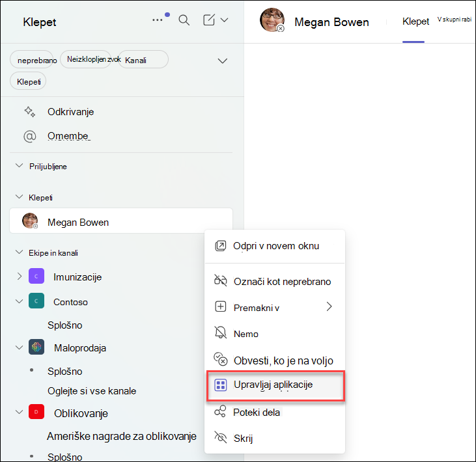Choose Odpri v novem oknu
This screenshot has height=462, width=476.
click(x=275, y=246)
